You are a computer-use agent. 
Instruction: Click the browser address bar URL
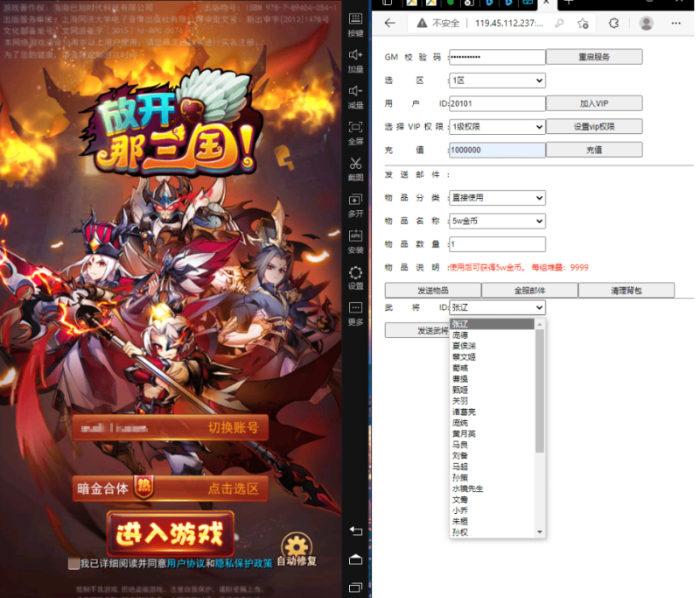tap(509, 24)
